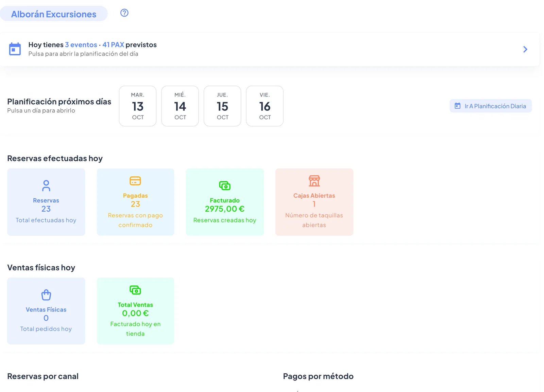This screenshot has height=392, width=544.
Task: Open the Alborán Excursiones company pill
Action: [x=54, y=14]
